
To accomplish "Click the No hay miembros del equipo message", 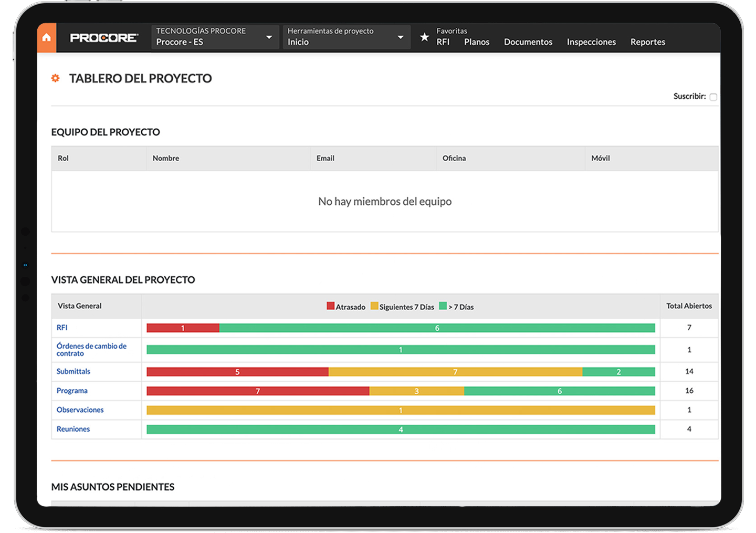I will click(385, 201).
